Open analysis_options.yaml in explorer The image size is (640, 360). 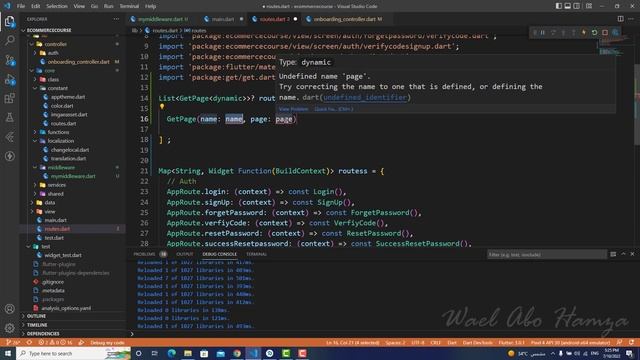(x=66, y=308)
